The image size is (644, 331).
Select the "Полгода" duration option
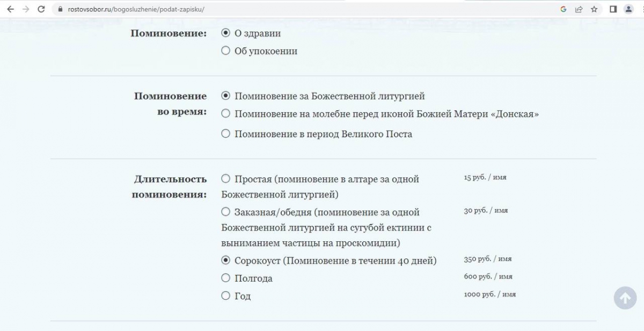click(226, 278)
